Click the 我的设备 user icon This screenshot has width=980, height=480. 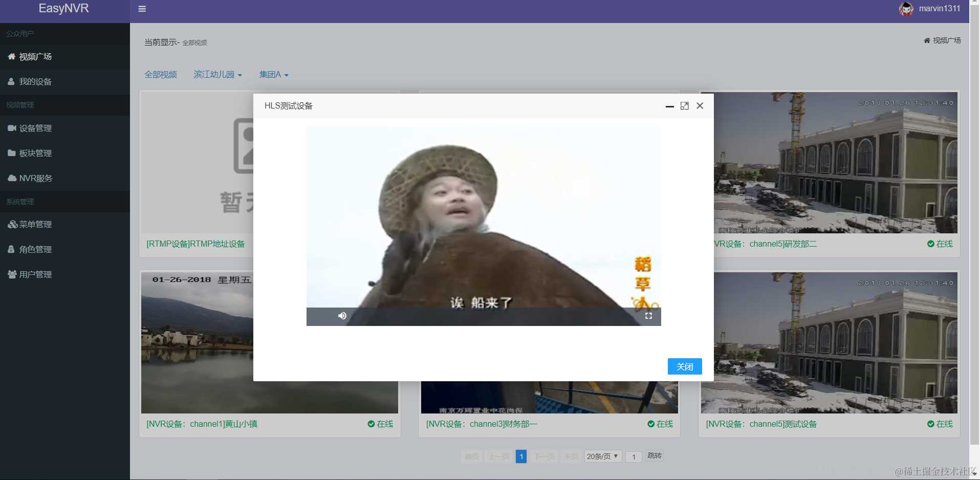pos(11,81)
